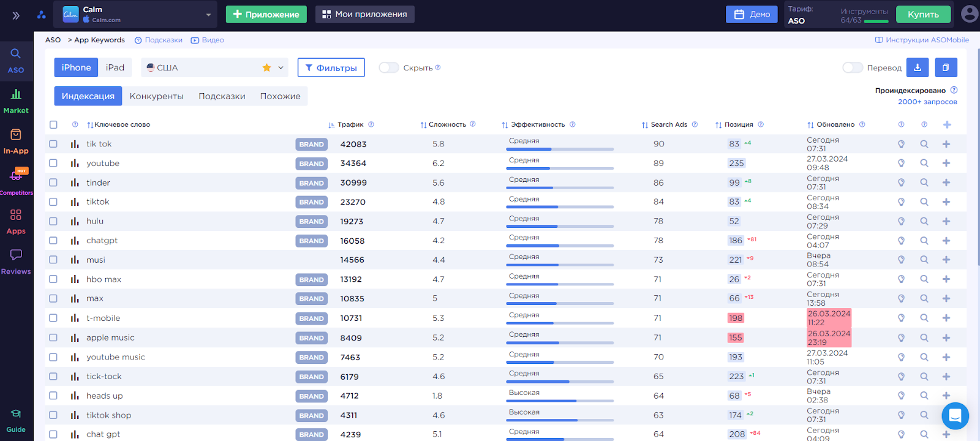Select the iPad device tab
This screenshot has width=980, height=441.
(115, 67)
